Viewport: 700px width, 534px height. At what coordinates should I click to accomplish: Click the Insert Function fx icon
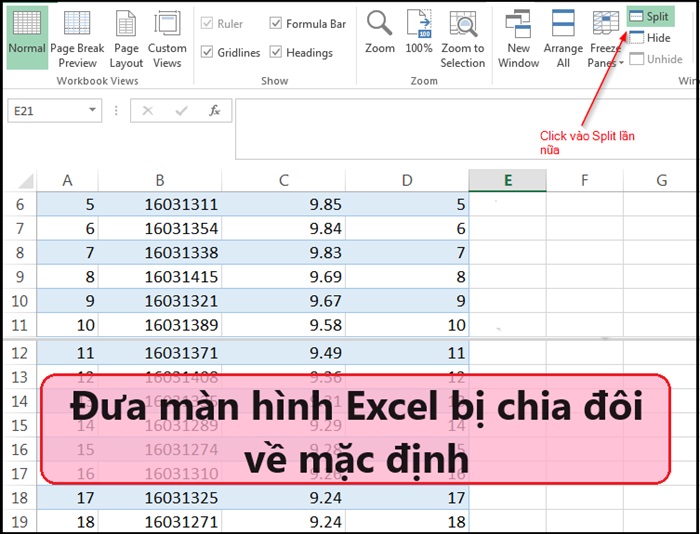pos(214,110)
